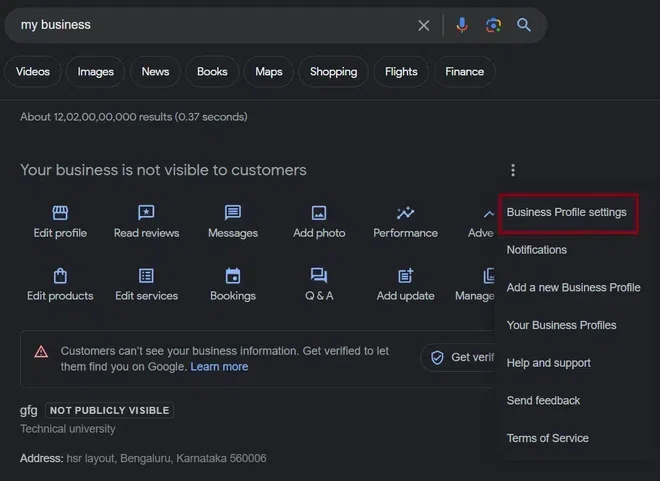Open the Q & A icon
Viewport: 660px width, 481px height.
click(x=319, y=276)
